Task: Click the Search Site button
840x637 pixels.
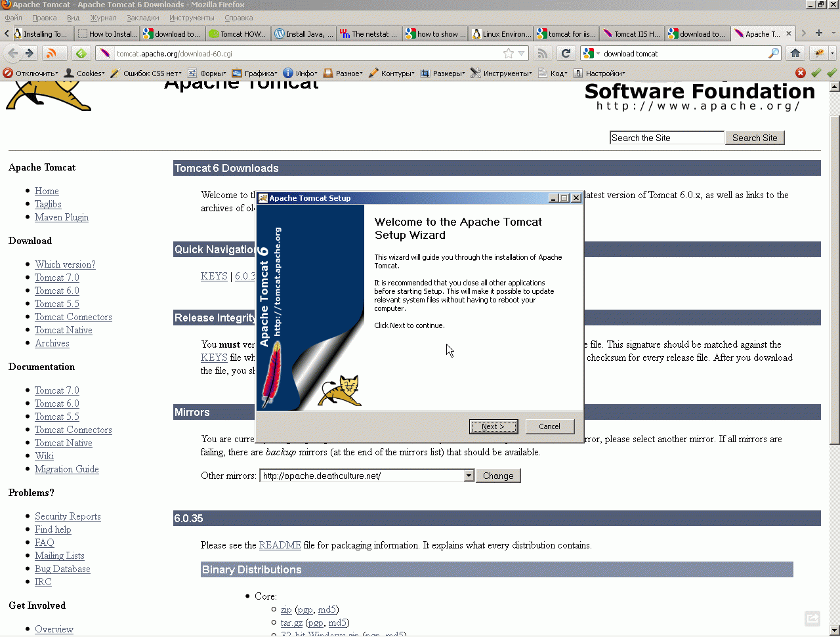Action: click(x=755, y=138)
